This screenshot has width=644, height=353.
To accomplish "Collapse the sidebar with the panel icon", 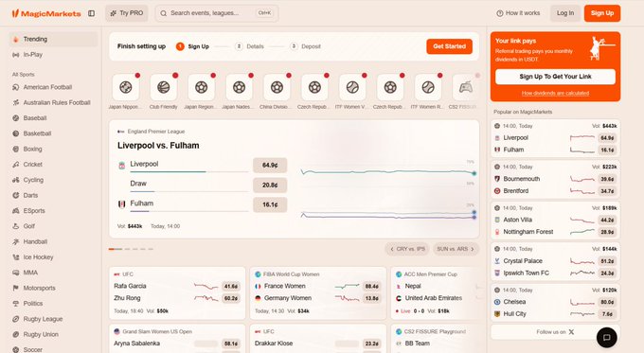I will [92, 13].
